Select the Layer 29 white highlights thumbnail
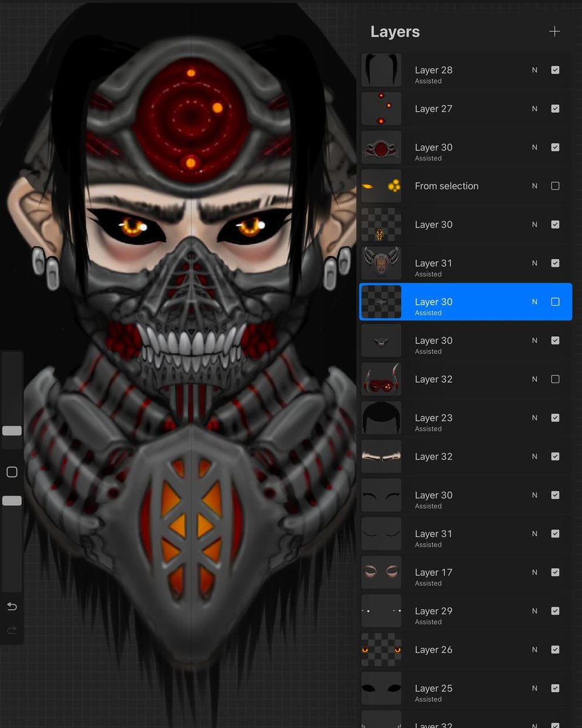The image size is (582, 728). click(x=381, y=611)
